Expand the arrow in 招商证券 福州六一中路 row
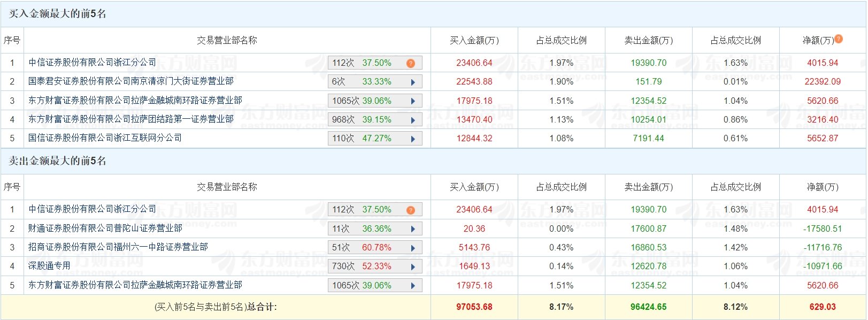868x320 pixels. 413,248
